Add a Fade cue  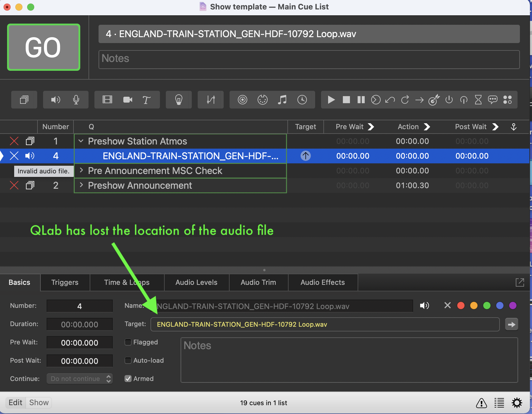(211, 100)
